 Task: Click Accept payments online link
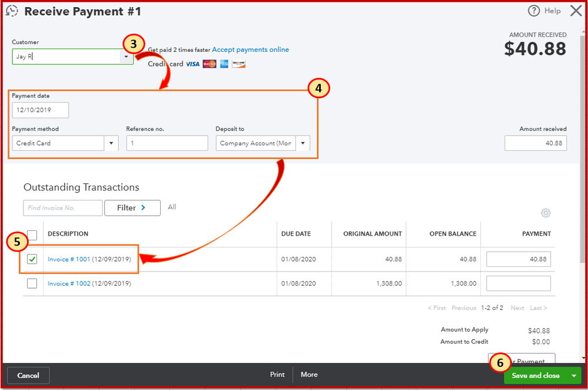pyautogui.click(x=251, y=49)
